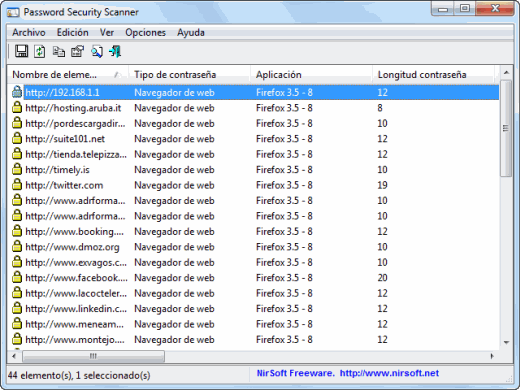Click lock icon beside http://www.meneam...
The height and width of the screenshot is (390, 520).
tap(17, 324)
